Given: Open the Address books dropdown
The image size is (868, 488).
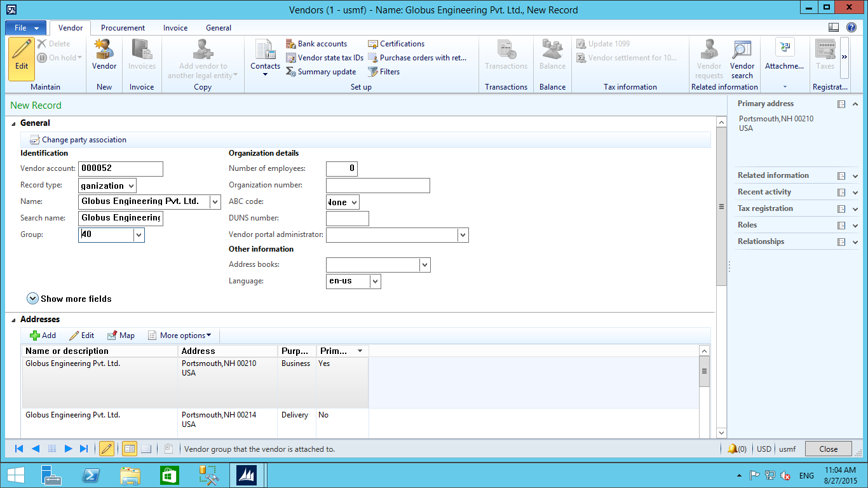Looking at the screenshot, I should click(x=425, y=264).
